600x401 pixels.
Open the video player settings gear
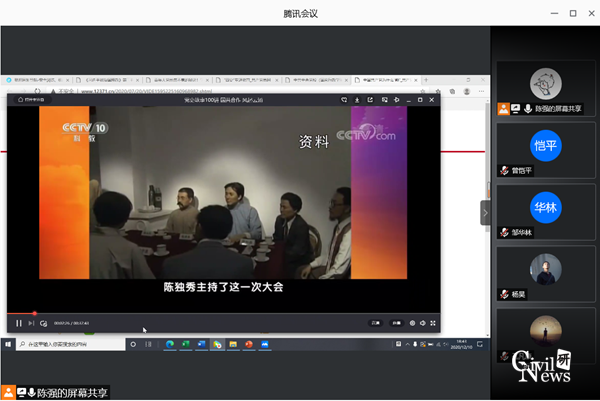click(412, 323)
